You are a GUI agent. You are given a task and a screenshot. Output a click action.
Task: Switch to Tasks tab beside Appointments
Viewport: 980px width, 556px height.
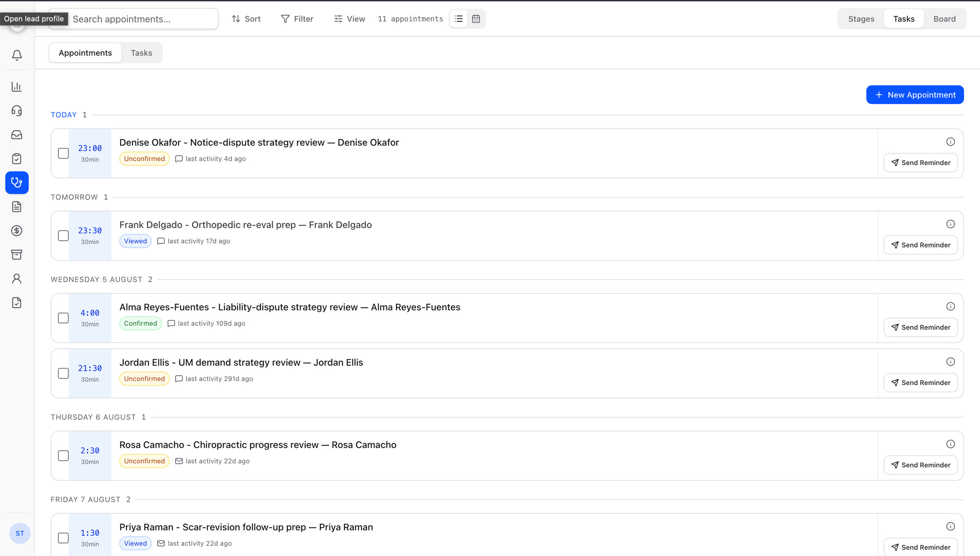coord(141,53)
